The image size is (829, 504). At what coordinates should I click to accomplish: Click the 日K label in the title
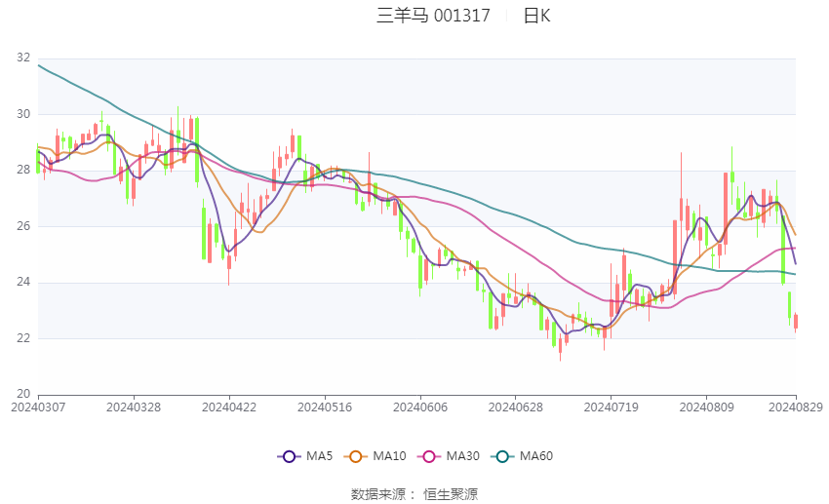[536, 16]
